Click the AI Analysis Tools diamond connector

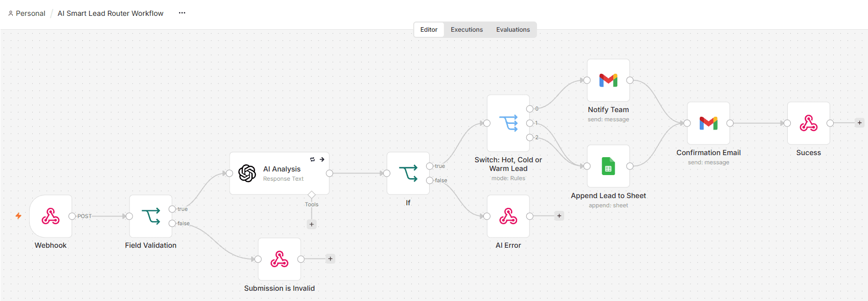(x=311, y=195)
